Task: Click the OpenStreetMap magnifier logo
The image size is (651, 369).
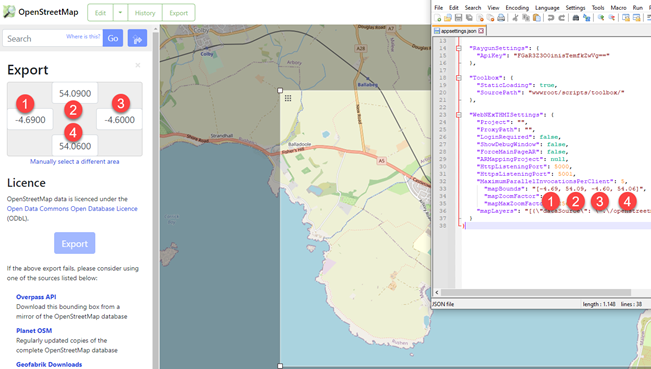Action: [x=9, y=12]
